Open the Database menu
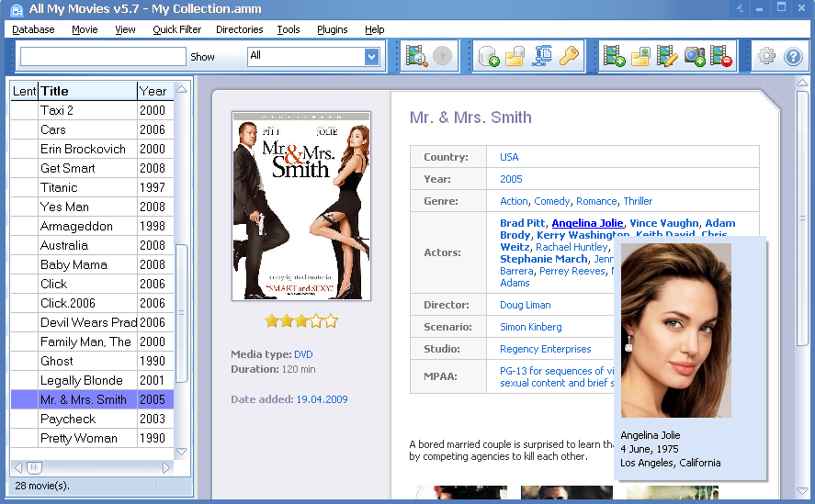Screen dimensions: 815x504 33,29
